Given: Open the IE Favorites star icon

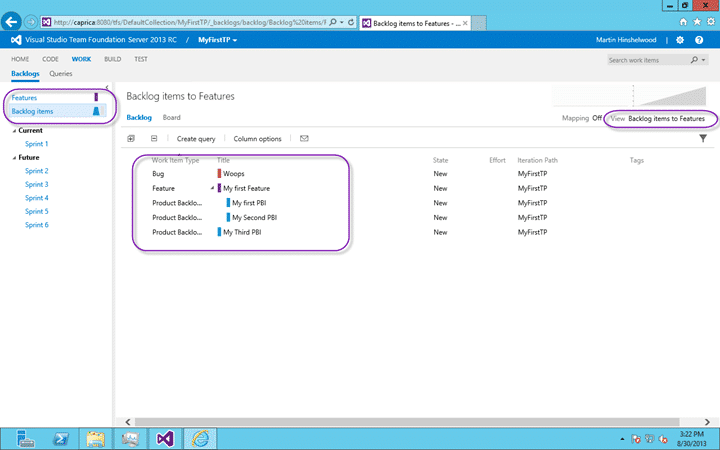Looking at the screenshot, I should [x=697, y=22].
